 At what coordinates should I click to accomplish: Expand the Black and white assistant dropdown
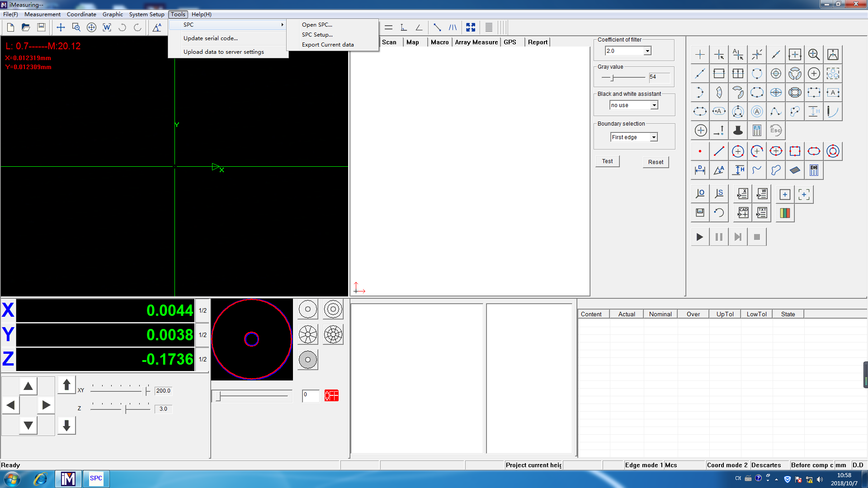click(x=653, y=104)
